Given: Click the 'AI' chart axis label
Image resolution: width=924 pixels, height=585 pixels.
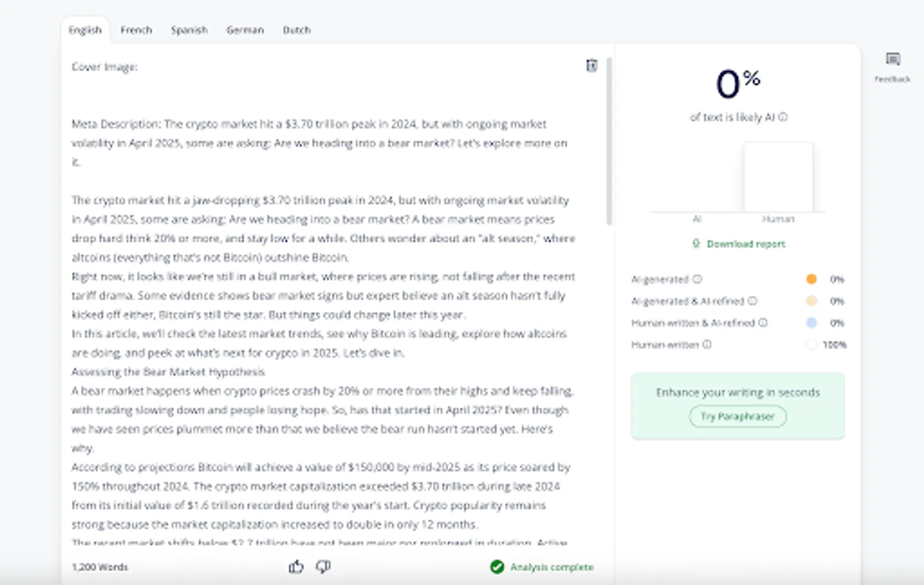Looking at the screenshot, I should click(697, 219).
